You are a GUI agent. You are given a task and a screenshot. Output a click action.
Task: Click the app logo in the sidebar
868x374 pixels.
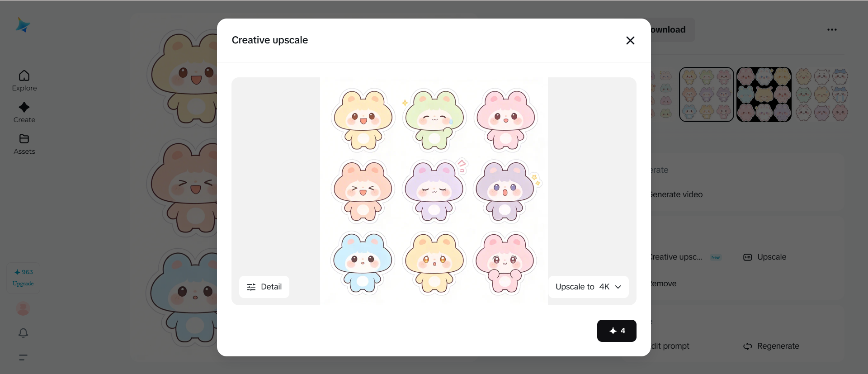coord(23,25)
